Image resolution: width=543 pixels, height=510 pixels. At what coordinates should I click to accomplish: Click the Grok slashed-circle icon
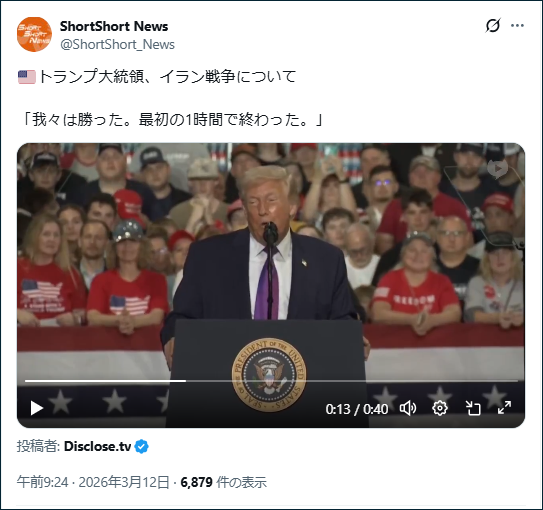492,26
